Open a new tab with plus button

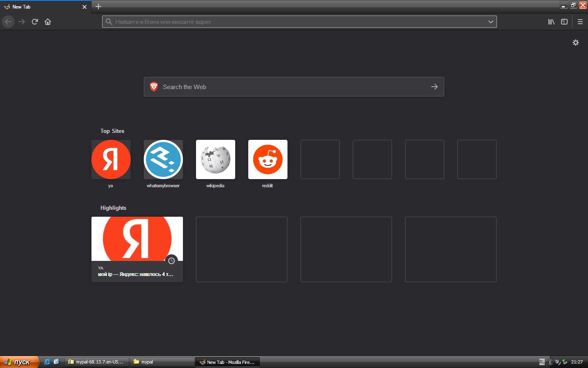pos(98,7)
